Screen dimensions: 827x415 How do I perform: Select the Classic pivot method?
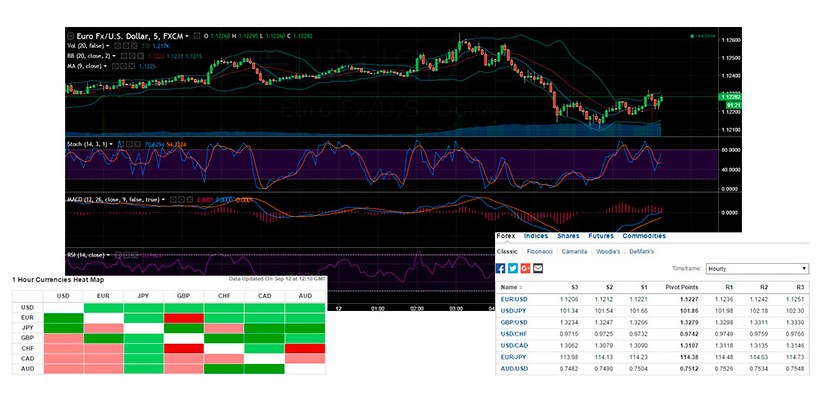pos(507,252)
